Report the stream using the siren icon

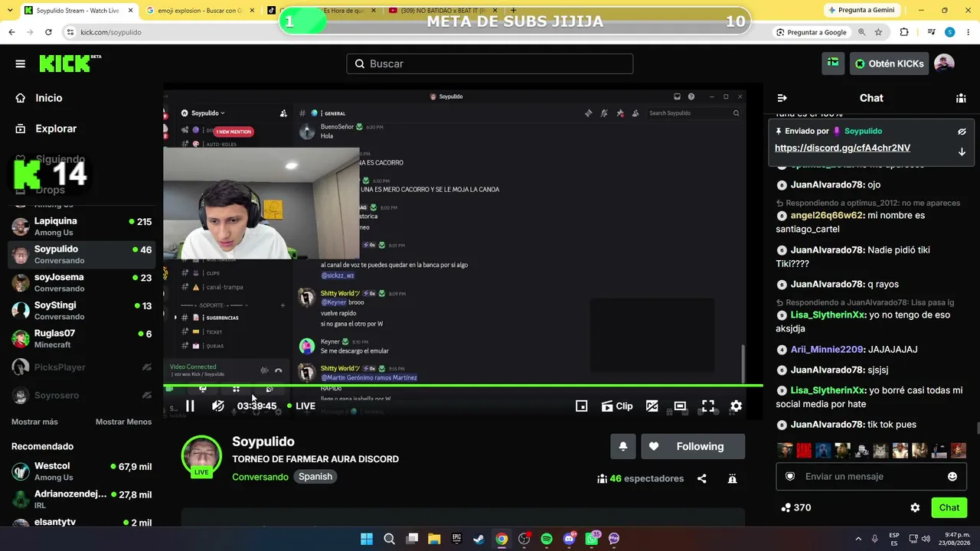point(732,479)
